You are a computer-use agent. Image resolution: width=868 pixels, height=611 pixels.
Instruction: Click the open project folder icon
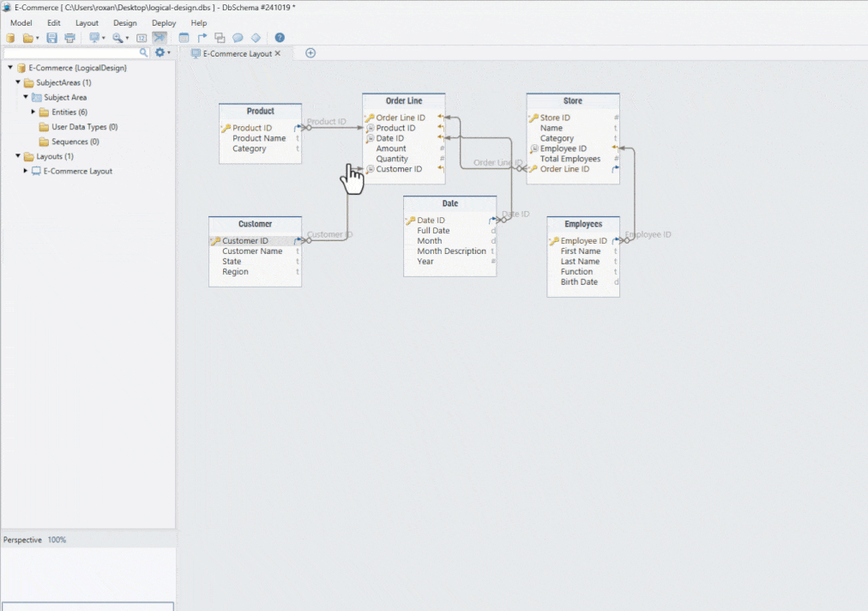27,38
